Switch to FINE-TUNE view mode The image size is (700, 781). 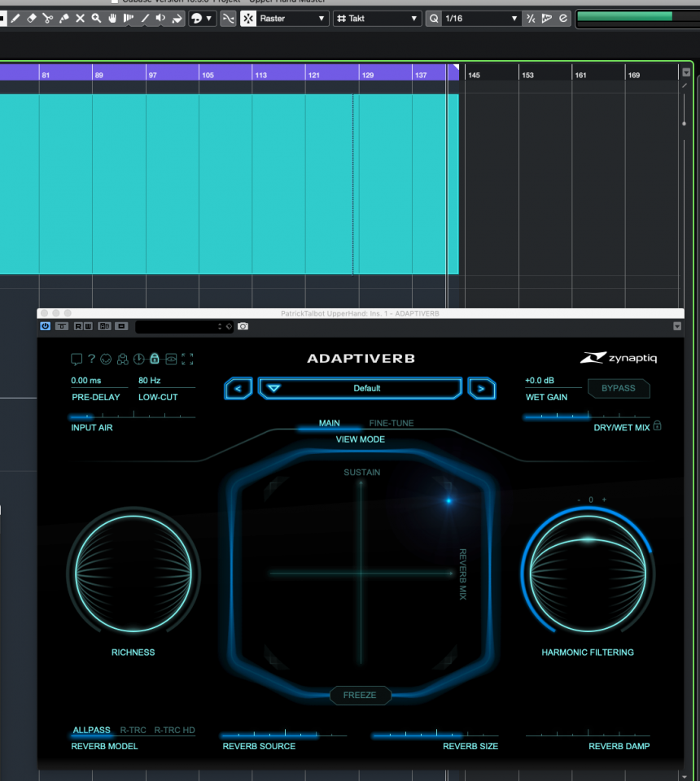coord(392,423)
